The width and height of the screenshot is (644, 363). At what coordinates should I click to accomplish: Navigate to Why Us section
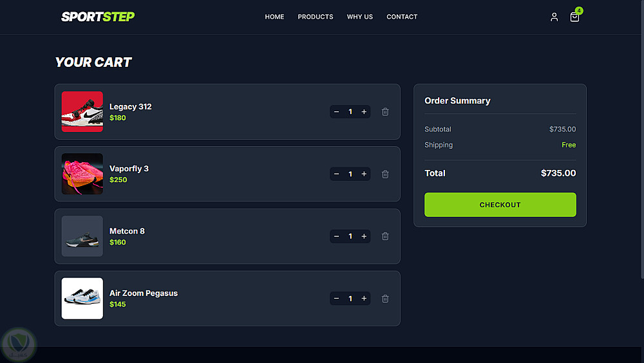pyautogui.click(x=360, y=17)
